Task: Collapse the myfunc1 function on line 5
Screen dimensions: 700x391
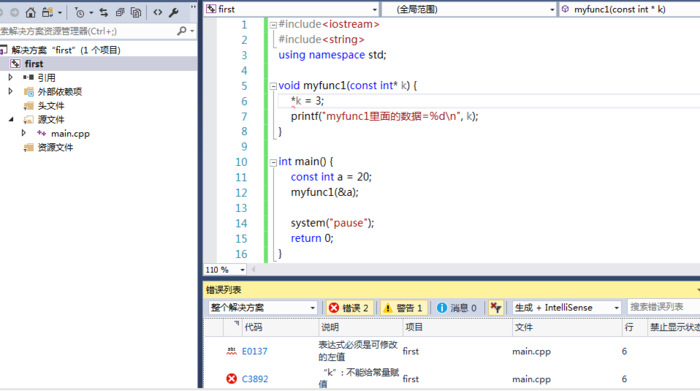Action: [273, 87]
